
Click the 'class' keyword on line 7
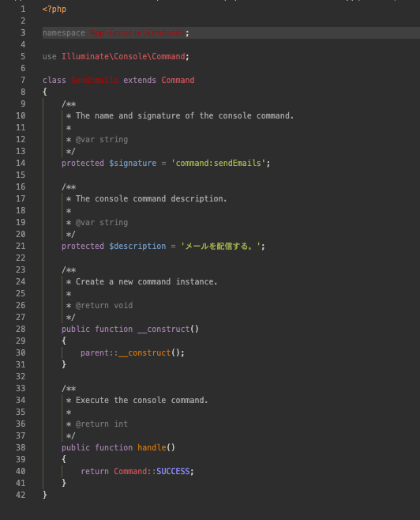[x=54, y=81]
